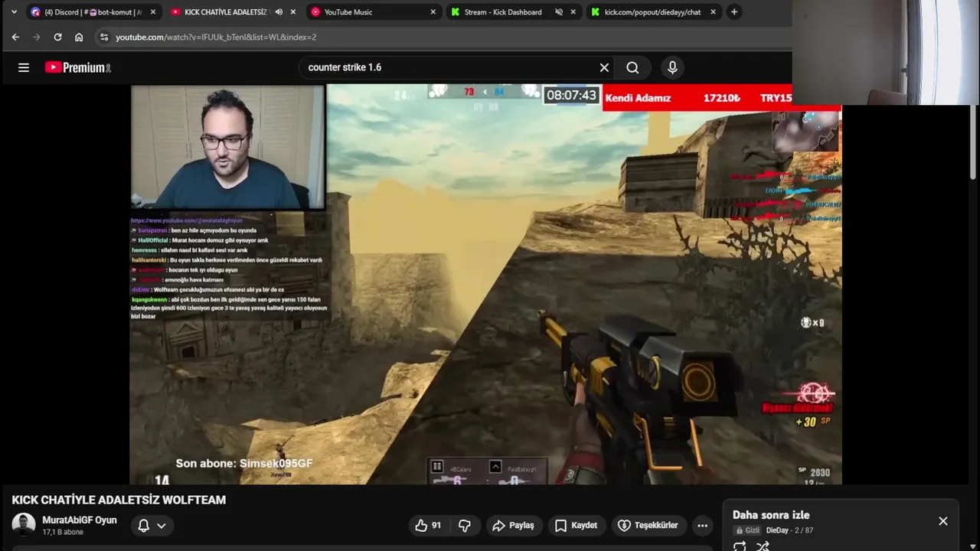980x551 pixels.
Task: Open the YouTube hamburger guide menu
Action: pos(24,67)
